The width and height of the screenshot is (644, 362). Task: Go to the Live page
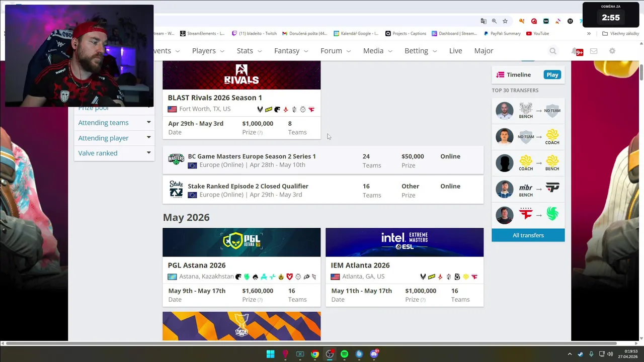point(455,51)
